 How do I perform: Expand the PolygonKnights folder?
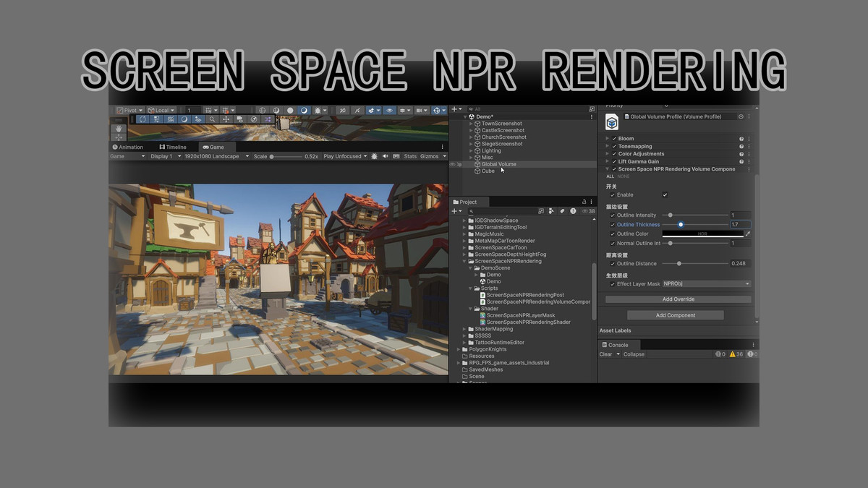point(459,349)
